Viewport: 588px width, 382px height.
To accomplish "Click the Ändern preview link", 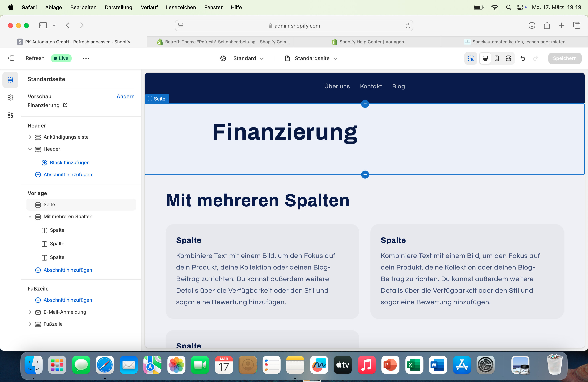I will tap(126, 96).
